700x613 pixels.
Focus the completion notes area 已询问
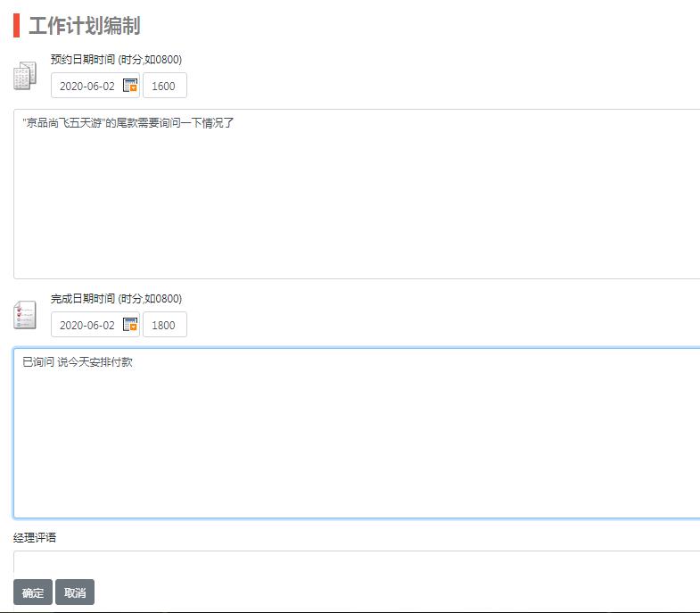[x=357, y=433]
